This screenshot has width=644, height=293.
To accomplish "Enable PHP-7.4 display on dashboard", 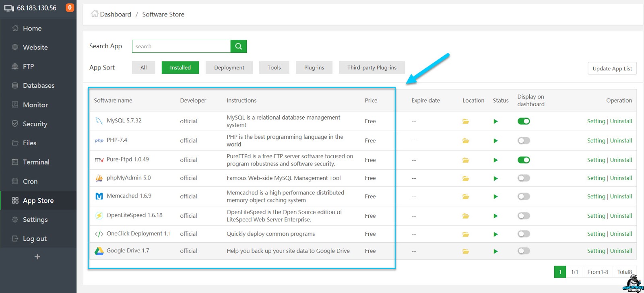I will pos(524,140).
